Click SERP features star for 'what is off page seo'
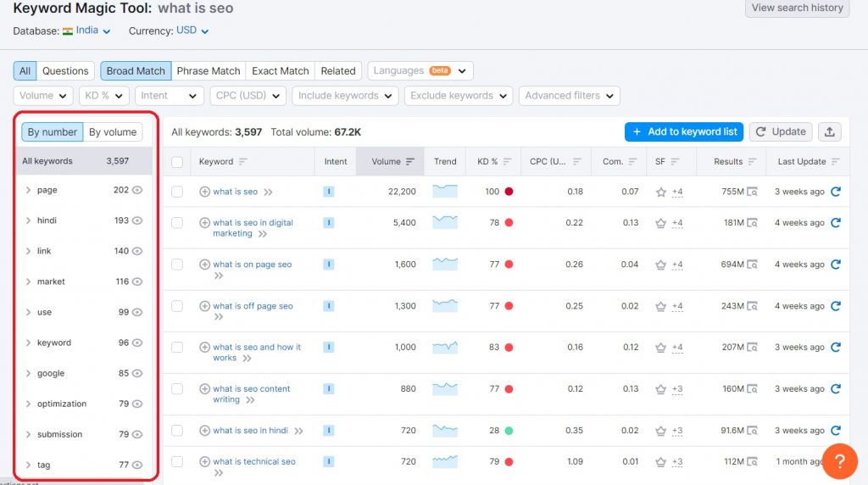Screen dimensions: 868x485 coord(660,306)
